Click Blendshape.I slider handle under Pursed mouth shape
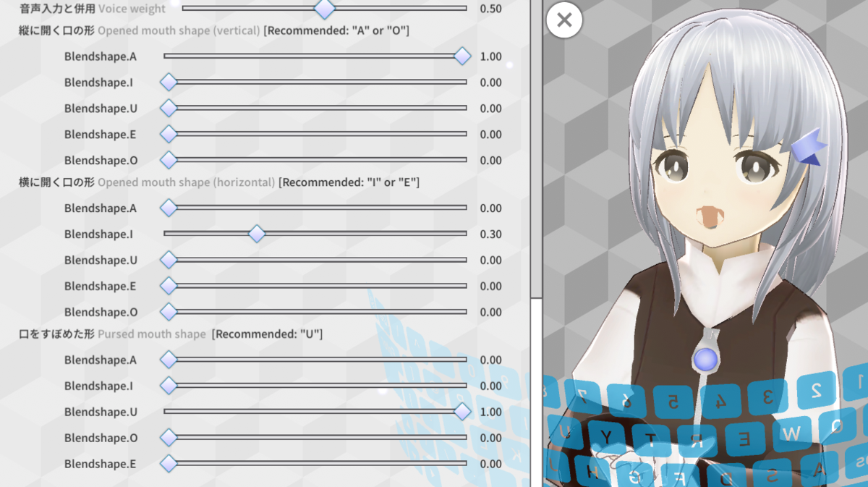Viewport: 868px width, 487px height. (x=169, y=386)
